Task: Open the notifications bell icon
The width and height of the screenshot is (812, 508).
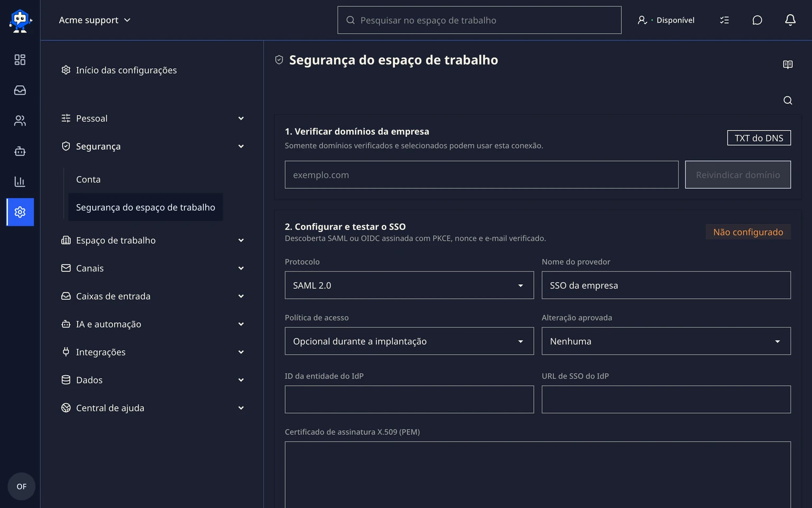Action: [790, 20]
